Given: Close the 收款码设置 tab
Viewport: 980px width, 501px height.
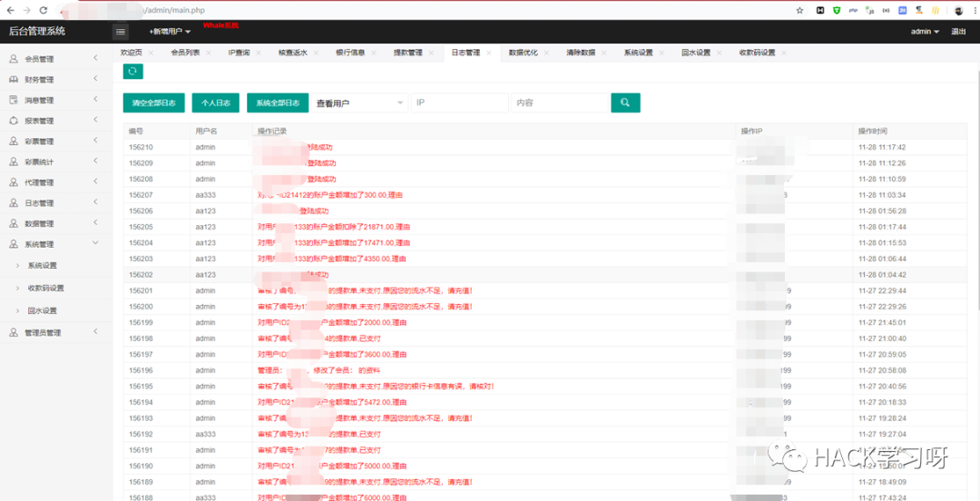Looking at the screenshot, I should (x=784, y=54).
